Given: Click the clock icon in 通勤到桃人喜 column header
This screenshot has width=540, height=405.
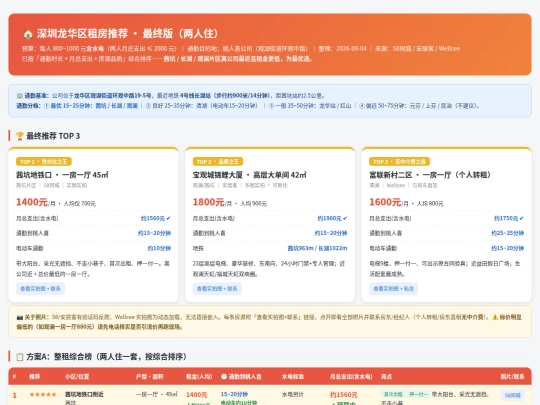Looking at the screenshot, I should [x=224, y=376].
